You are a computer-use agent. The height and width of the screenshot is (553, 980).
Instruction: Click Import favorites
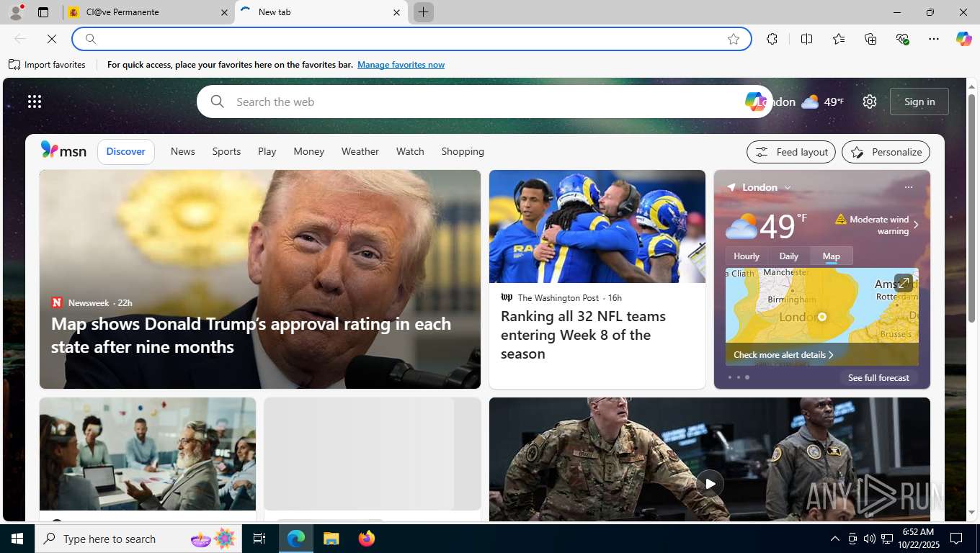(x=48, y=65)
